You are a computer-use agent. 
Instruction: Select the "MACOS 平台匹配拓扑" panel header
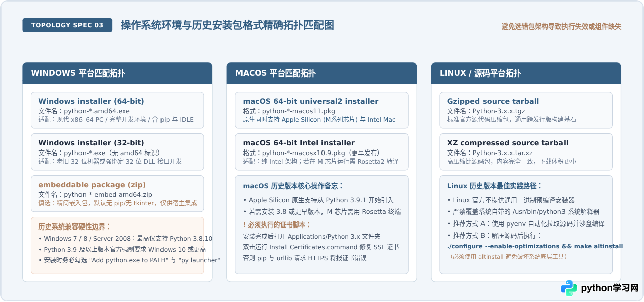pyautogui.click(x=321, y=73)
